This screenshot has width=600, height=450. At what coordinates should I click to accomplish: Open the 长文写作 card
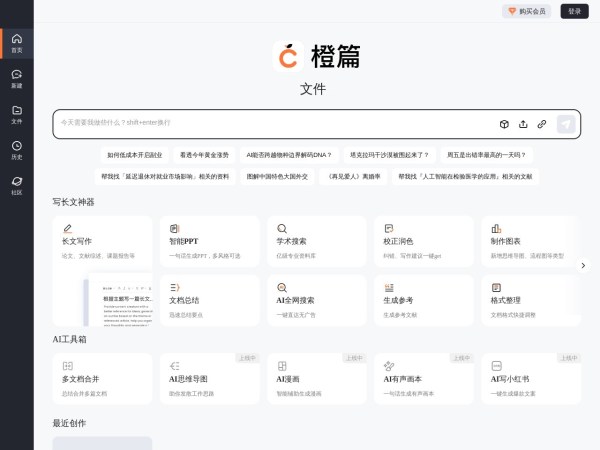tap(102, 240)
